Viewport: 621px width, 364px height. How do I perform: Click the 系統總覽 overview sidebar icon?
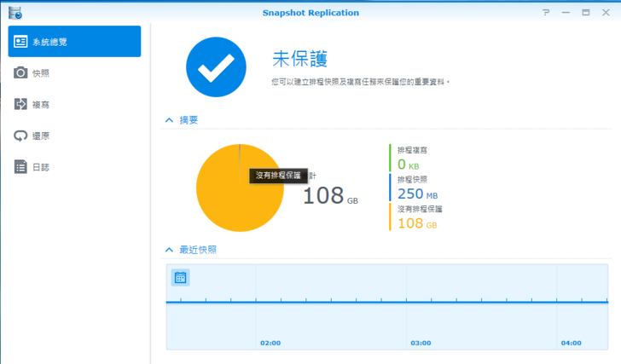click(20, 42)
